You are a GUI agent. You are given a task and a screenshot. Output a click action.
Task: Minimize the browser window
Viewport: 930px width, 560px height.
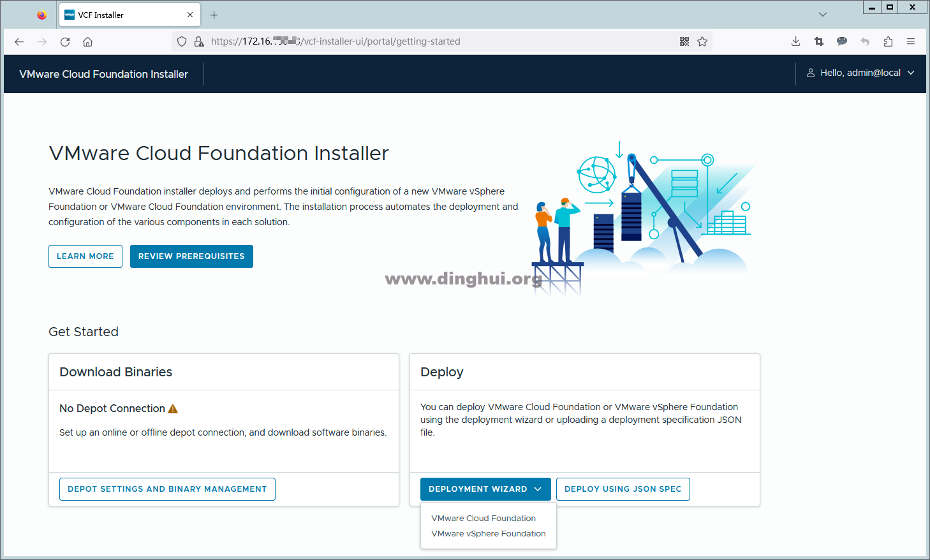(872, 7)
